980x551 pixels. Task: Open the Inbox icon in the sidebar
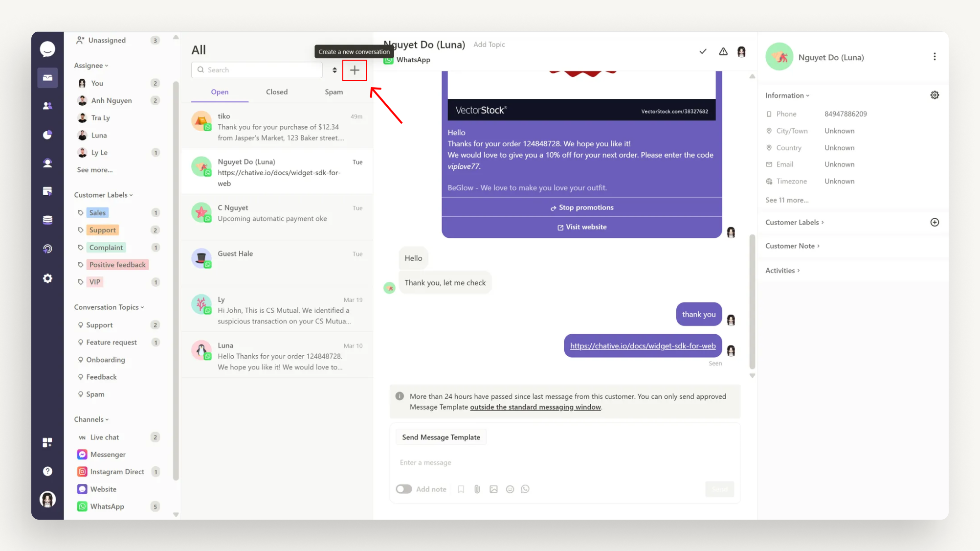tap(47, 77)
